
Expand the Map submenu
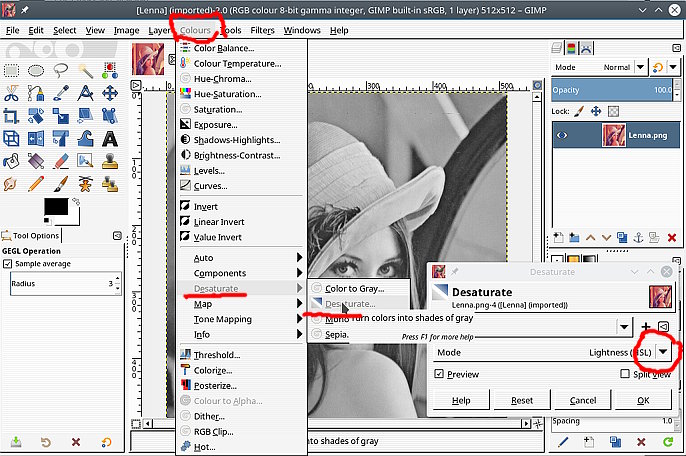click(x=241, y=304)
